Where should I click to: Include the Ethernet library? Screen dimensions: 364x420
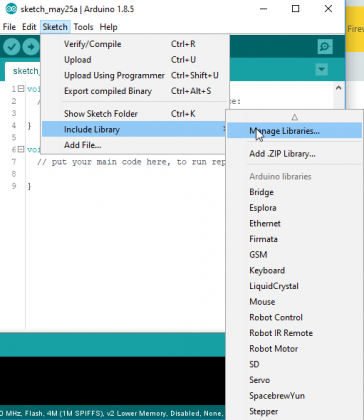294,223
